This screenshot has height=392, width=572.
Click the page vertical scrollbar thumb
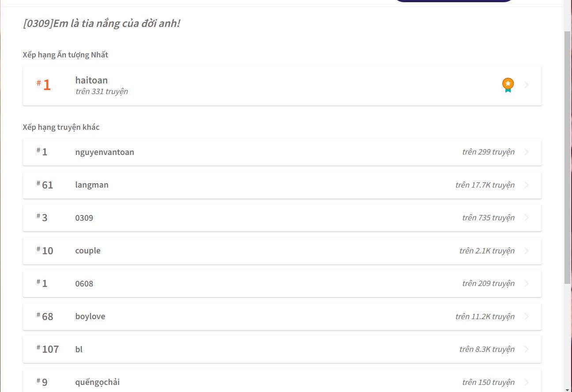[x=567, y=157]
